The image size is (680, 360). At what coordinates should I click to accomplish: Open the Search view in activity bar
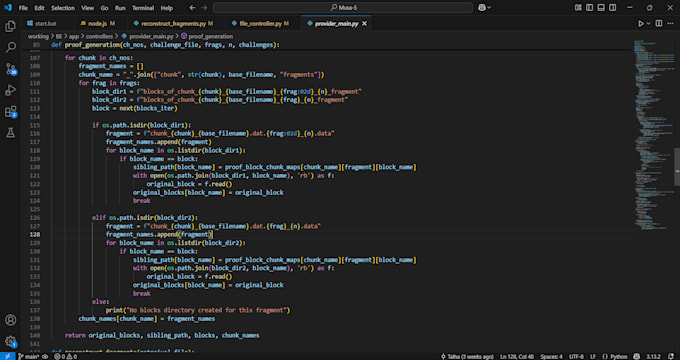pos(10,47)
